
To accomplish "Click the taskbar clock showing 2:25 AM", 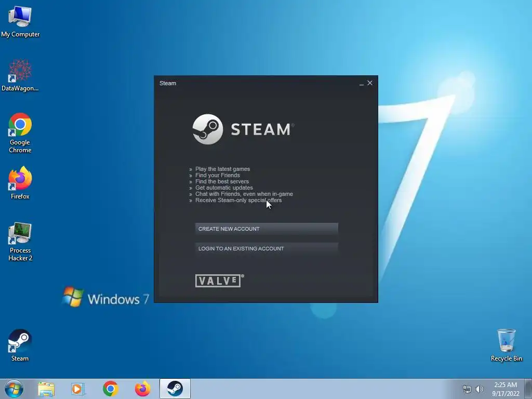I will [506, 389].
